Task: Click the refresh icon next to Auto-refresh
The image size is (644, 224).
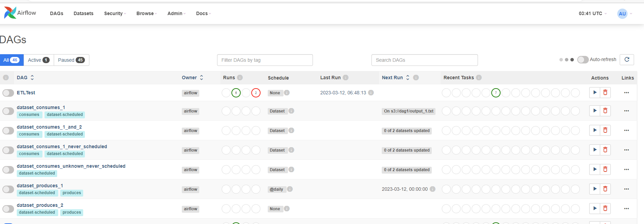Action: pos(627,60)
